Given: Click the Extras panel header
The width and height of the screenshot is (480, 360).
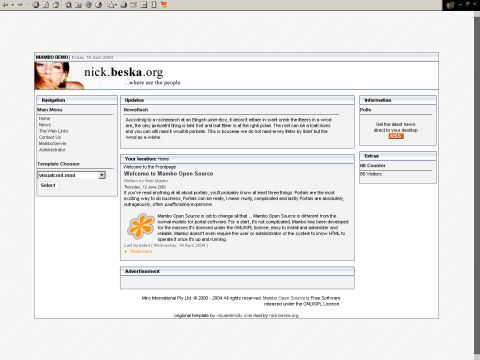Looking at the screenshot, I should coord(398,156).
